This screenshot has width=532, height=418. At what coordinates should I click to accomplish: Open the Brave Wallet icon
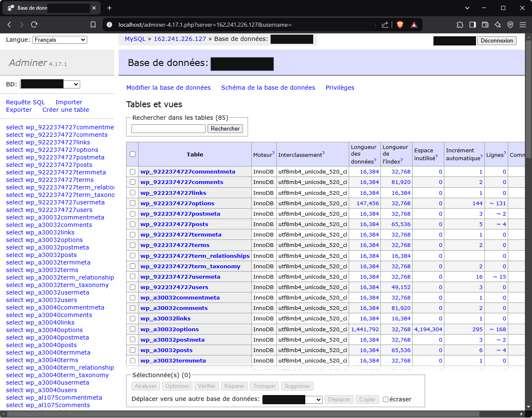[485, 25]
